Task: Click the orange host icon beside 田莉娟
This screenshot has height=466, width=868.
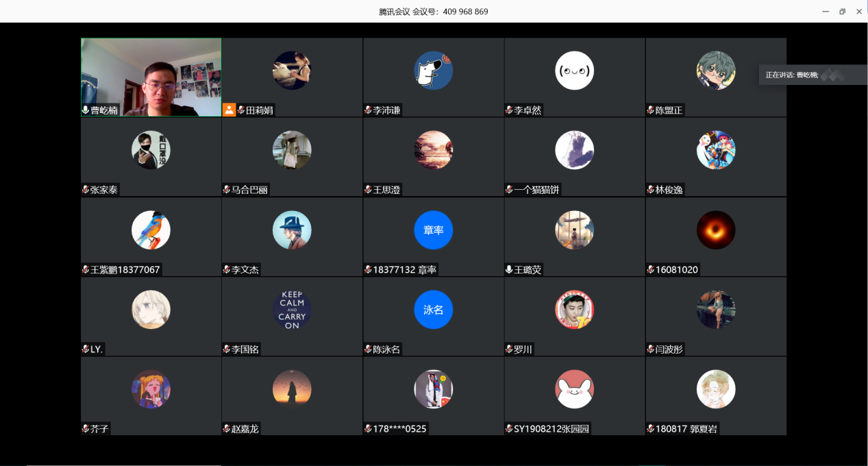Action: [229, 110]
